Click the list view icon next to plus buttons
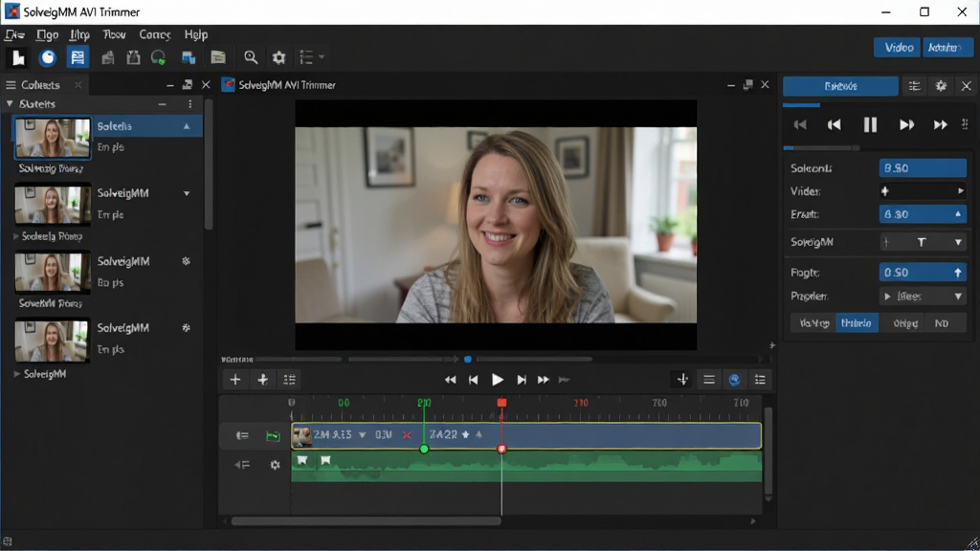This screenshot has width=980, height=551. tap(289, 380)
